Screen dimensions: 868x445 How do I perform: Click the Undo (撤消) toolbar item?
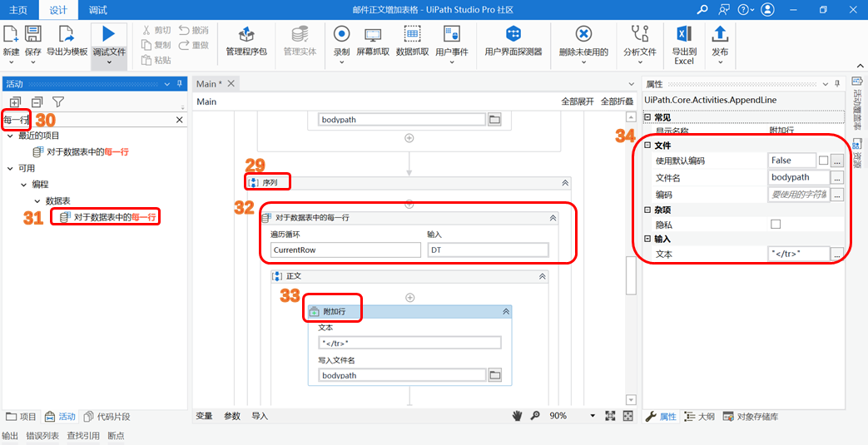click(193, 30)
